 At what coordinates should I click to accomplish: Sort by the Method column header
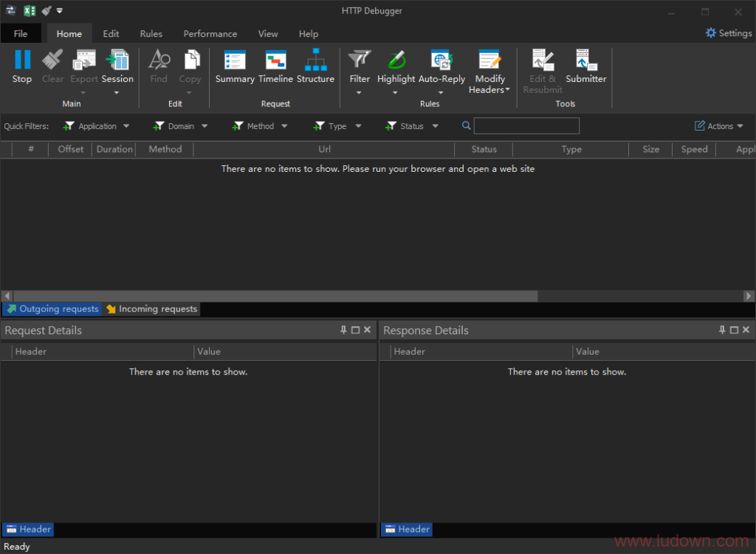click(165, 149)
